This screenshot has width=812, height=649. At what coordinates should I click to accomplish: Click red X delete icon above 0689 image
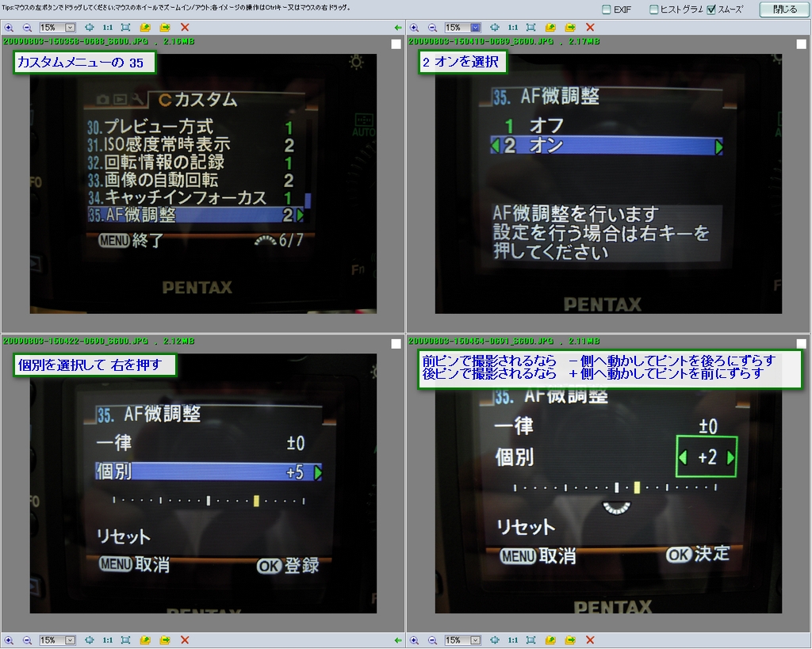(590, 28)
